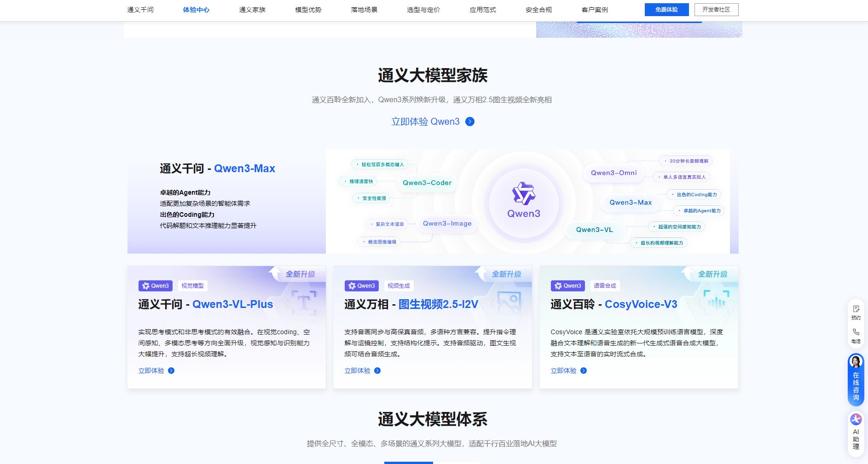Click 通义千问 - Qwen3-Max heading
Image resolution: width=868 pixels, height=464 pixels.
pyautogui.click(x=217, y=168)
